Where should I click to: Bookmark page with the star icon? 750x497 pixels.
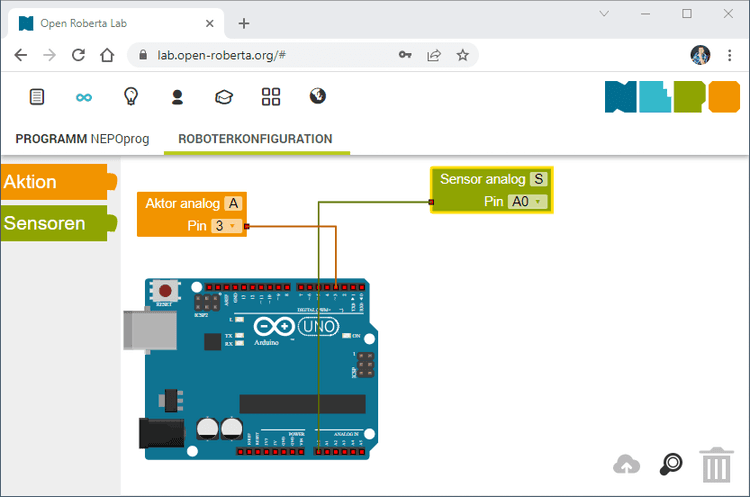point(462,55)
